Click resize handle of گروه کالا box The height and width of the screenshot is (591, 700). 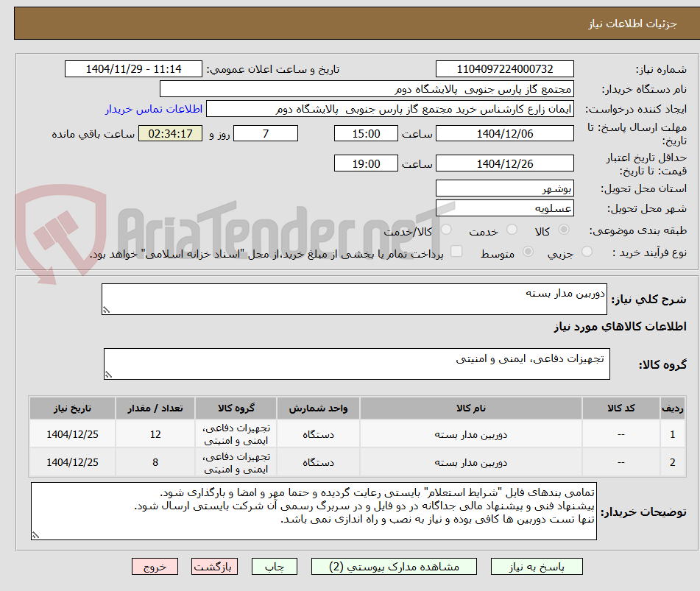(x=108, y=375)
